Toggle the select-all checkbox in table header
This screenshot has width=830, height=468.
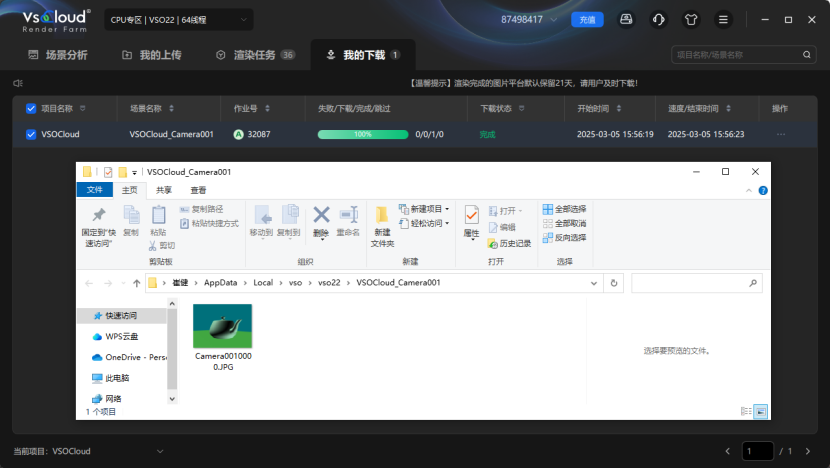[31, 108]
